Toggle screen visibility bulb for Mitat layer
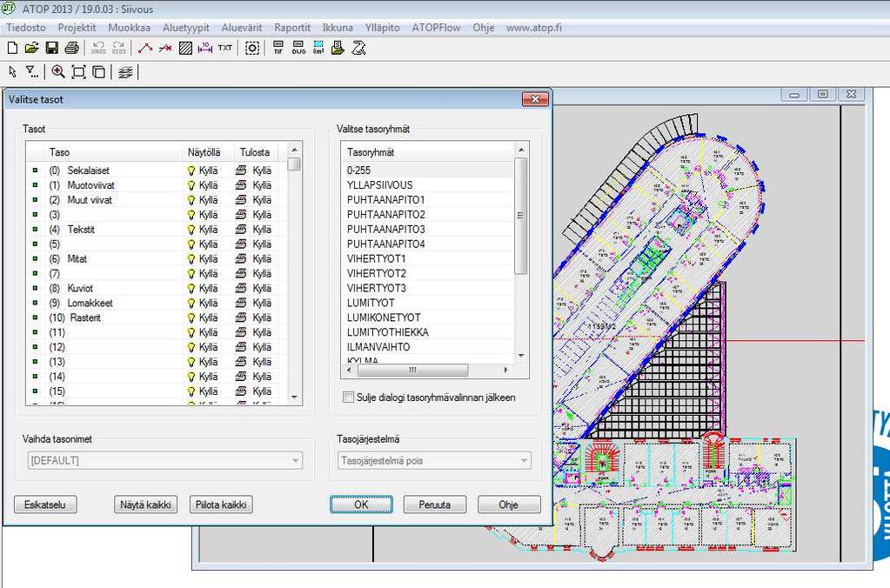890x588 pixels. click(x=191, y=259)
